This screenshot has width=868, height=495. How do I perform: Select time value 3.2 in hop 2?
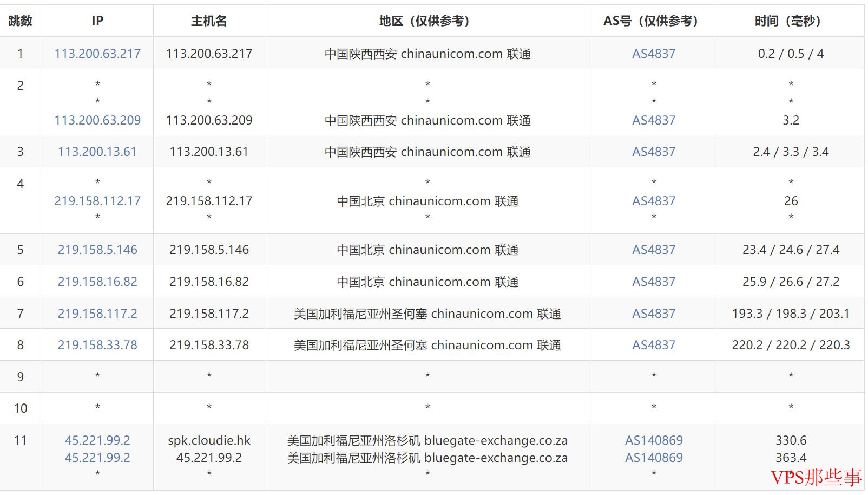tap(791, 120)
